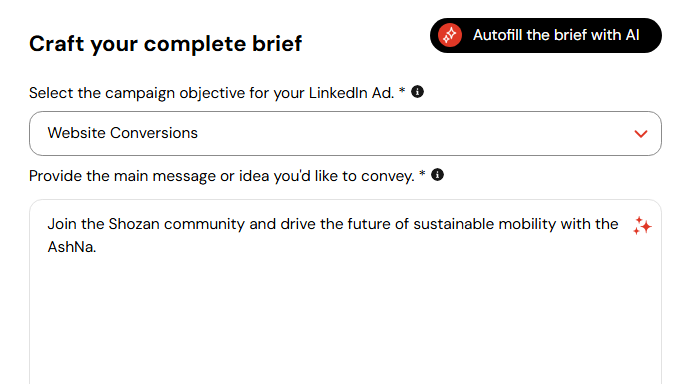Click the word convey in the field label
Viewport: 687px width, 384px height.
click(x=388, y=176)
